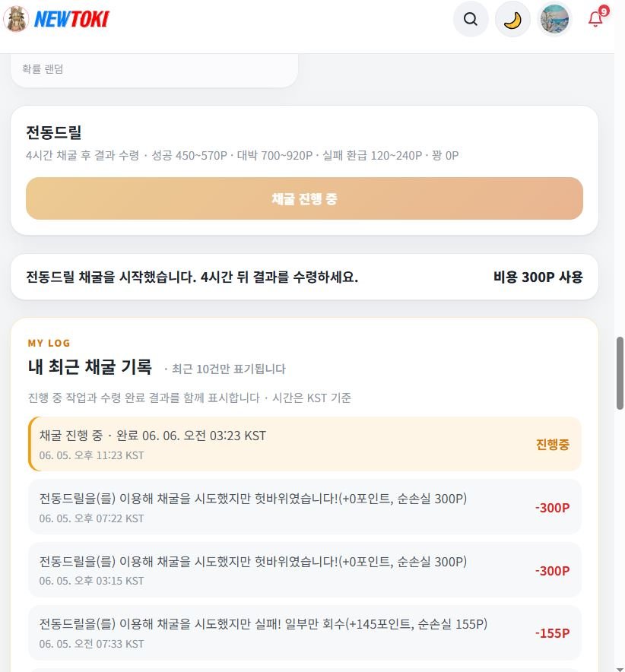
Task: Click the scrollbar down arrow
Action: point(620,668)
